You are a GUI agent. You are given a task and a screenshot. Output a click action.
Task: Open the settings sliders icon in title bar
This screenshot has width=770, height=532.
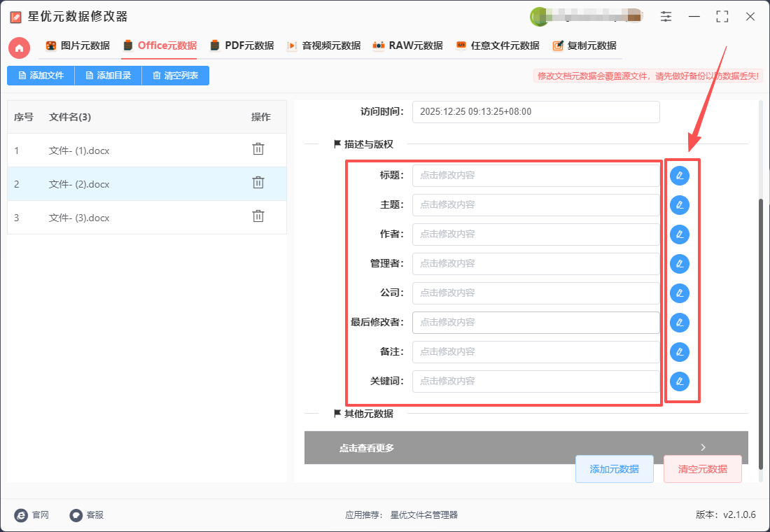tap(666, 17)
